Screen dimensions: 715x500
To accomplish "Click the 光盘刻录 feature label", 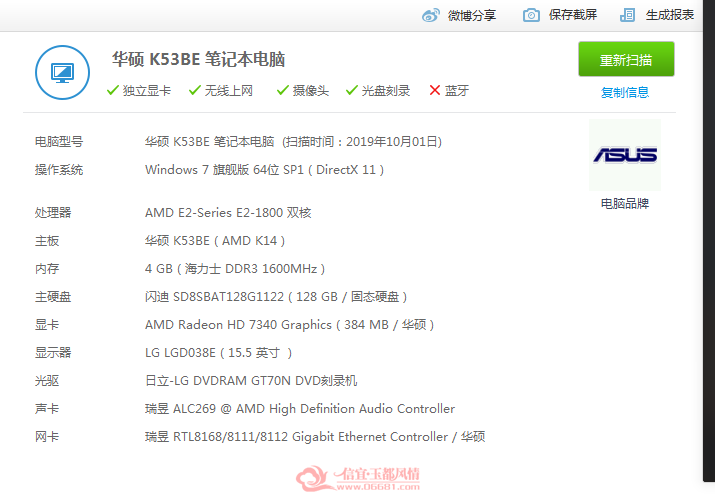I will 386,91.
